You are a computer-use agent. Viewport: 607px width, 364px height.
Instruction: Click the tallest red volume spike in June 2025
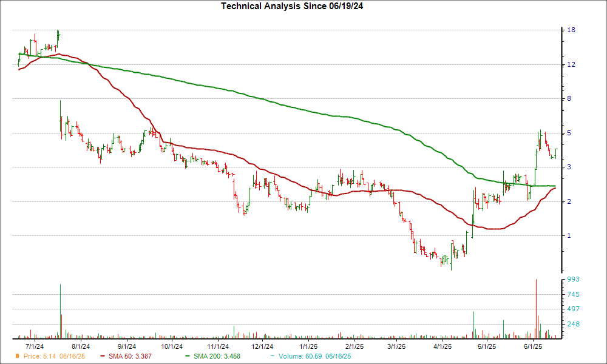click(536, 309)
